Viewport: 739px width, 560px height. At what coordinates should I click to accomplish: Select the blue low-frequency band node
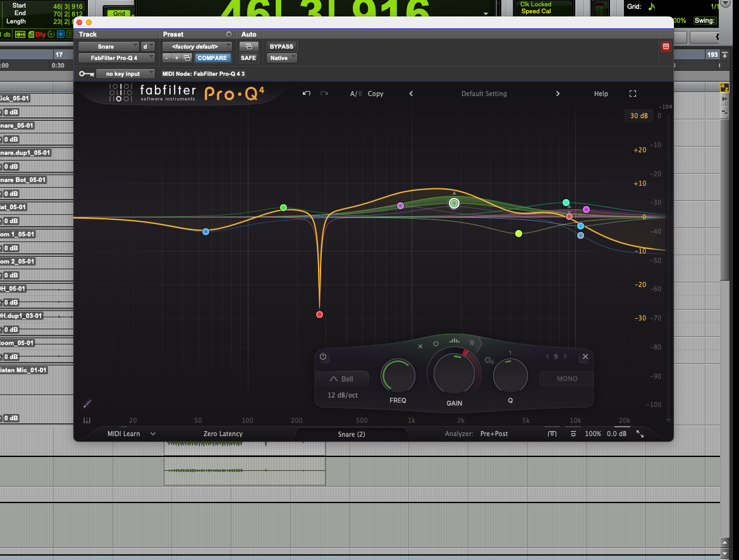point(205,231)
